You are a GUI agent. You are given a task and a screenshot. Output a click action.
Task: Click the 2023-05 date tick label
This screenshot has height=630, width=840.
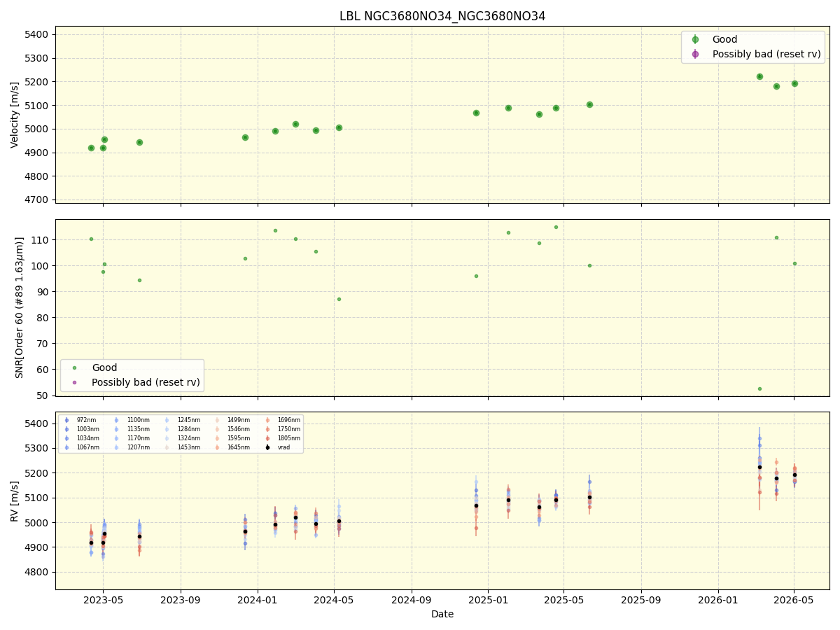tap(103, 600)
